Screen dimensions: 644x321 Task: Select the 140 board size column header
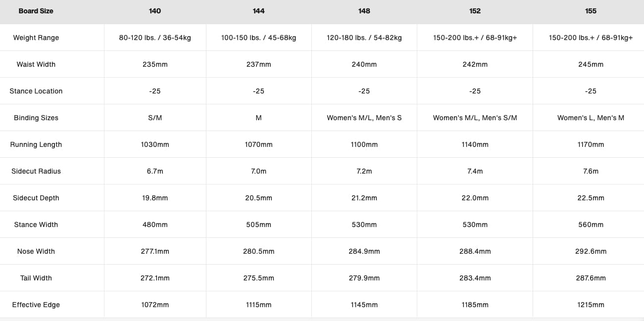pos(155,11)
